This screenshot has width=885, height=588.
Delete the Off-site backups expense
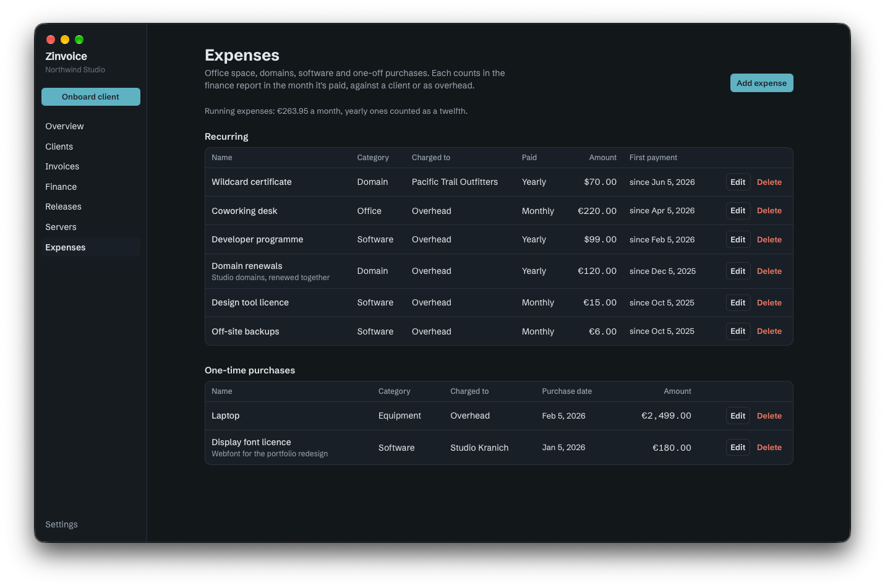769,331
